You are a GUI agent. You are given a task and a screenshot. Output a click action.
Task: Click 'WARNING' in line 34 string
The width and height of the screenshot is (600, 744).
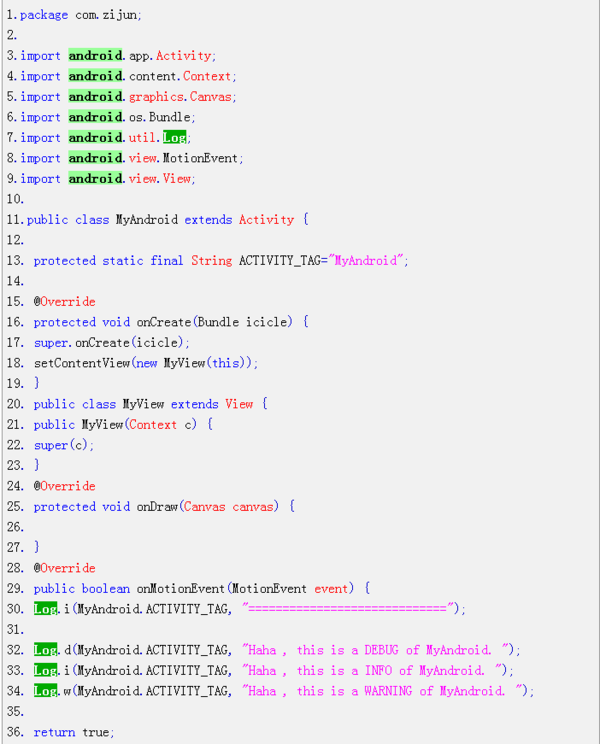click(x=388, y=691)
